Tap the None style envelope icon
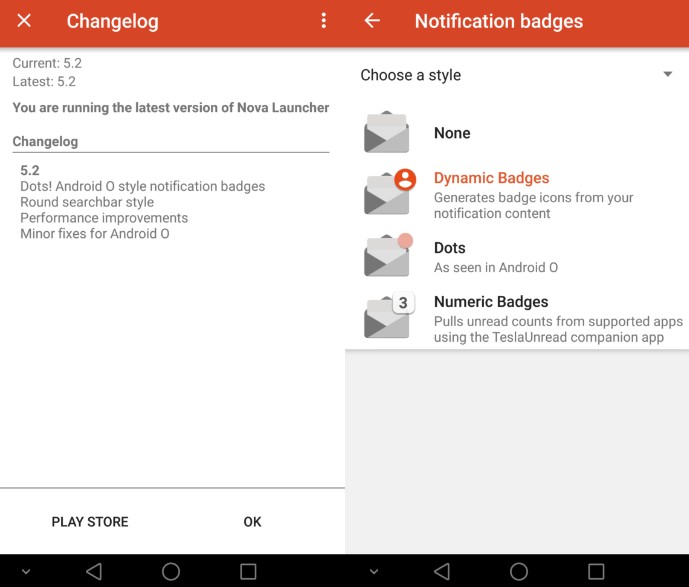The image size is (689, 587). (x=387, y=133)
